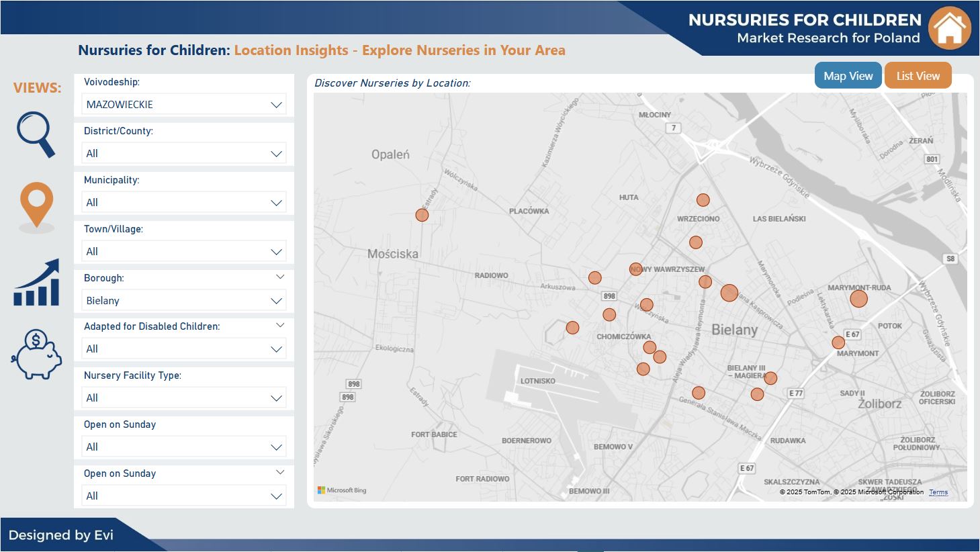Select the marker overlapping the NOWY WAWRZYSZEW label

point(635,269)
